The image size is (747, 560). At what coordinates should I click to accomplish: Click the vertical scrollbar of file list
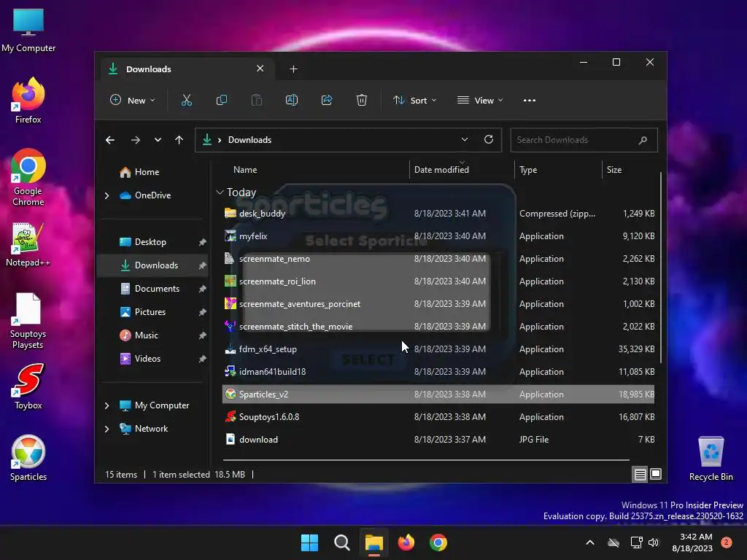tap(660, 267)
